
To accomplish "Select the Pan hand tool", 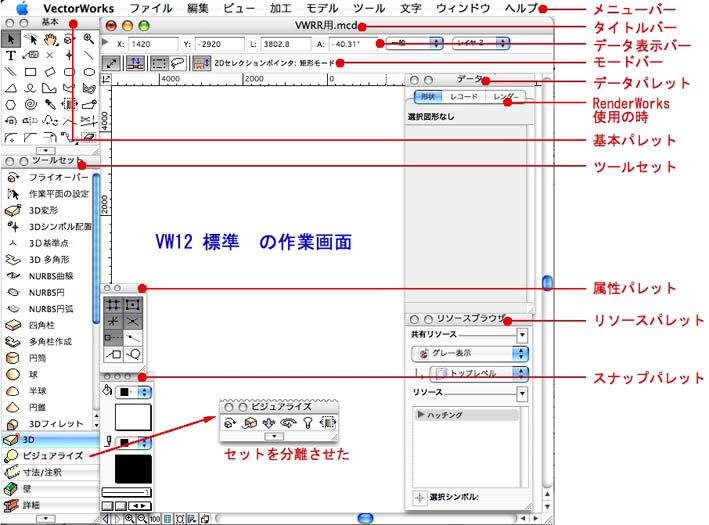I will 49,39.
